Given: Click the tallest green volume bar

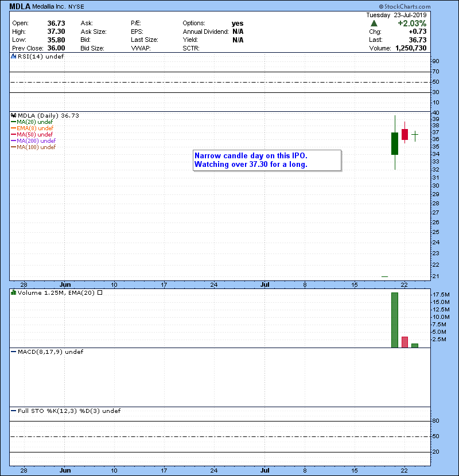Looking at the screenshot, I should (x=395, y=320).
